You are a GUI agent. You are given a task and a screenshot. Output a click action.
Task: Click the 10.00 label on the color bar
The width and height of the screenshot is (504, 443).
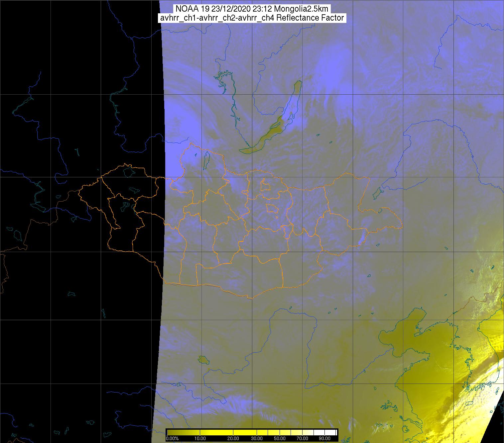point(200,438)
